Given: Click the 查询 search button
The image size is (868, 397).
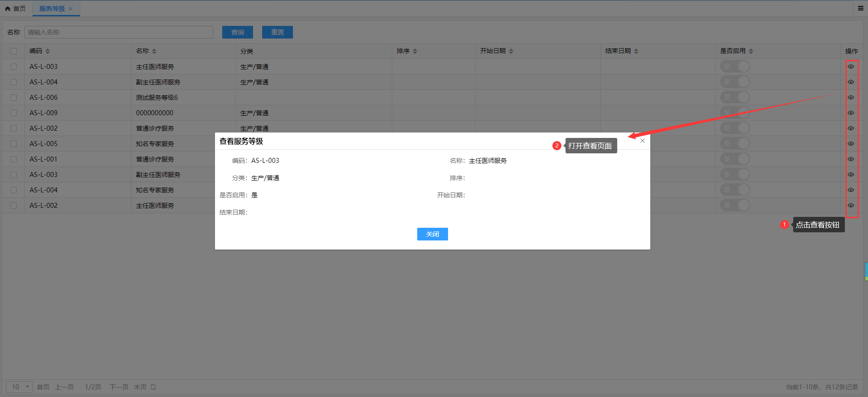Looking at the screenshot, I should click(x=238, y=32).
